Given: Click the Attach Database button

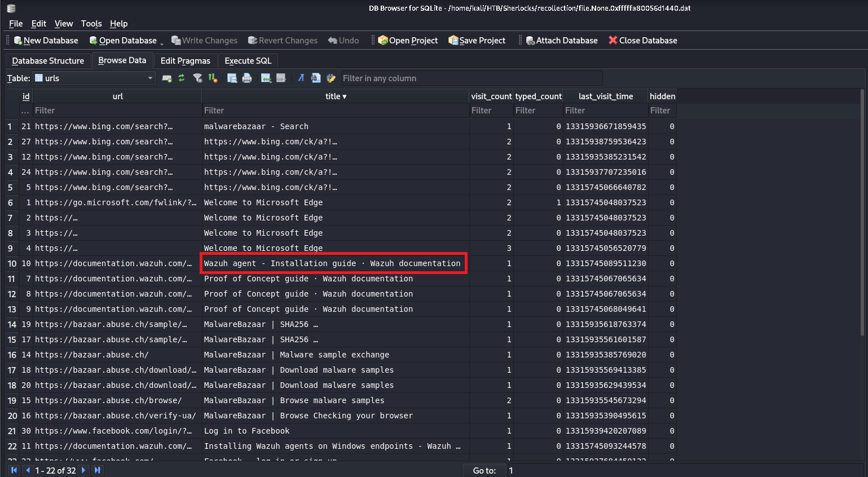Looking at the screenshot, I should click(x=561, y=41).
